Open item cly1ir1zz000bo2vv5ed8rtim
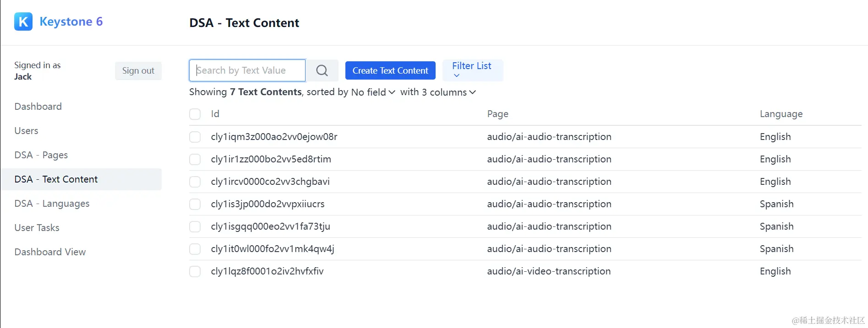The image size is (868, 328). [x=271, y=159]
